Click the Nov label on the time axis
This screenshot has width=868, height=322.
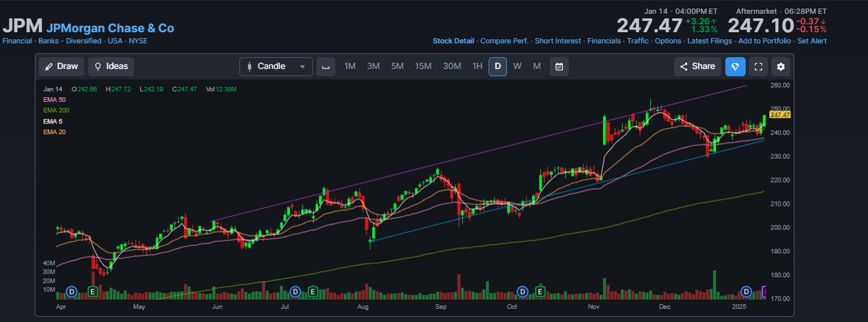[x=594, y=306]
